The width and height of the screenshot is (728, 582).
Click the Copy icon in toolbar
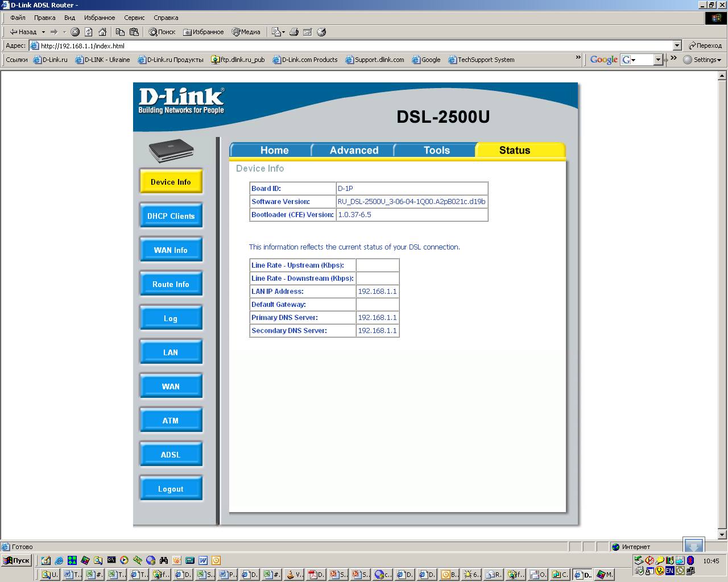(x=120, y=32)
